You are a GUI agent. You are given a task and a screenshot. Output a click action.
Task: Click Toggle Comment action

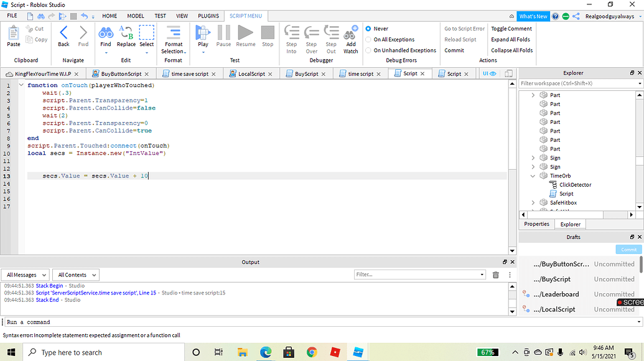pos(511,29)
